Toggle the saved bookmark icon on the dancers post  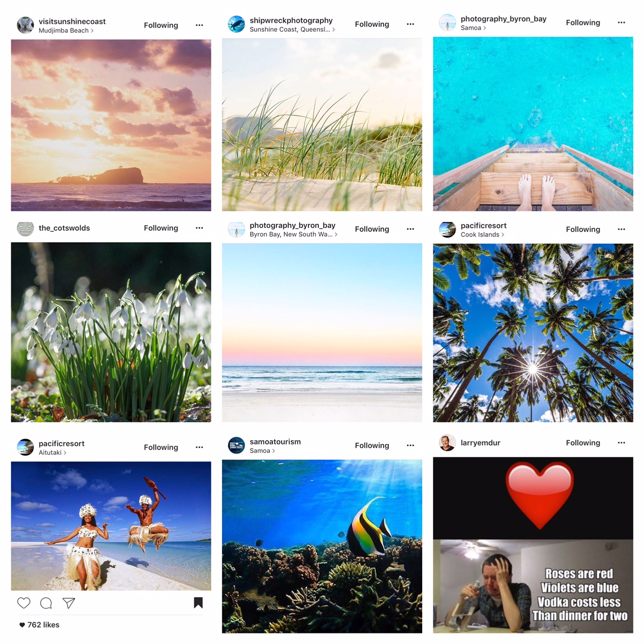click(x=198, y=603)
